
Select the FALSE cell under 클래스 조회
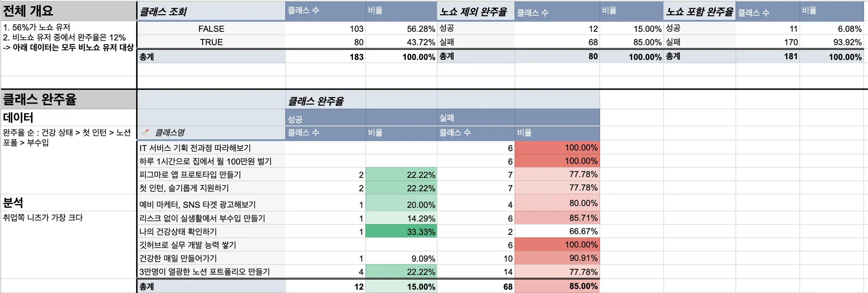(211, 28)
